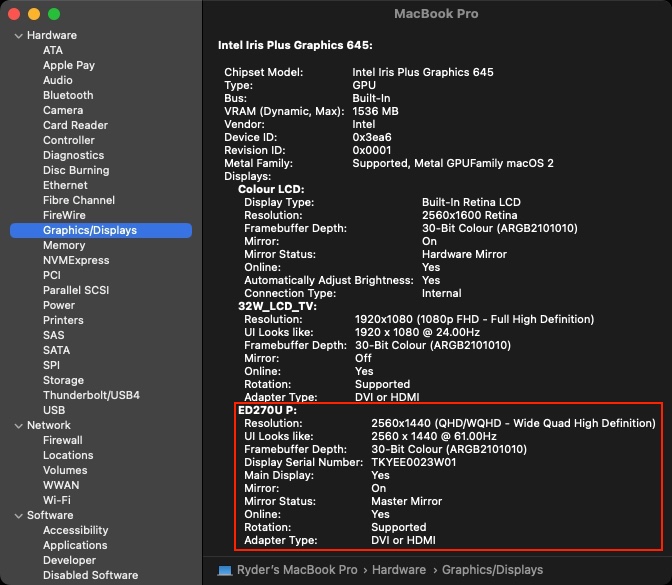This screenshot has height=585, width=672.
Task: Select the Intel Iris Plus Graphics 645 header
Action: 295,45
